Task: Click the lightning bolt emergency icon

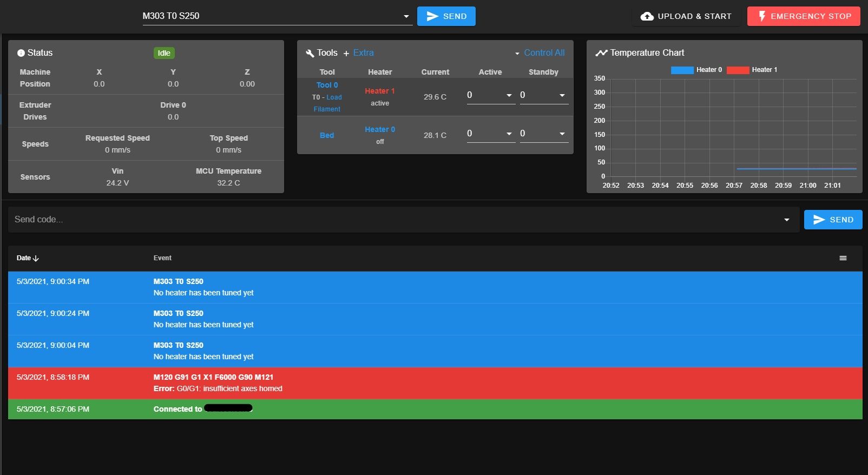Action: 762,16
